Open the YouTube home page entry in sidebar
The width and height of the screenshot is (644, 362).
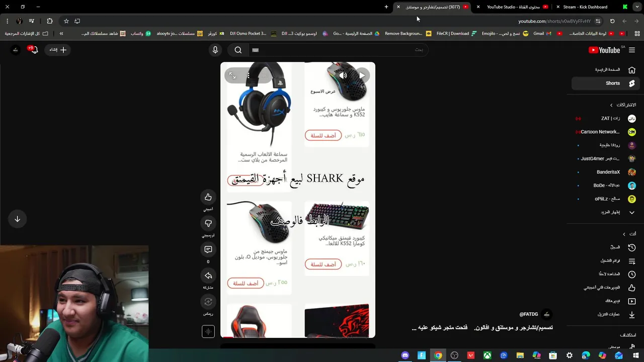point(606,70)
